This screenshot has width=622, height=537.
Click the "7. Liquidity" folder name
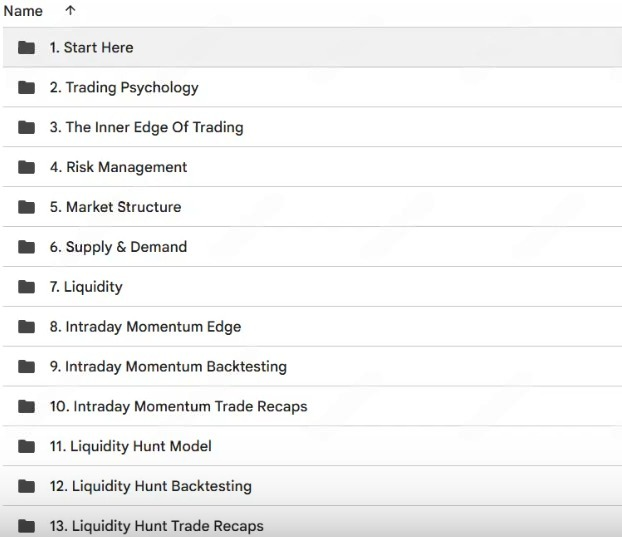pos(86,287)
